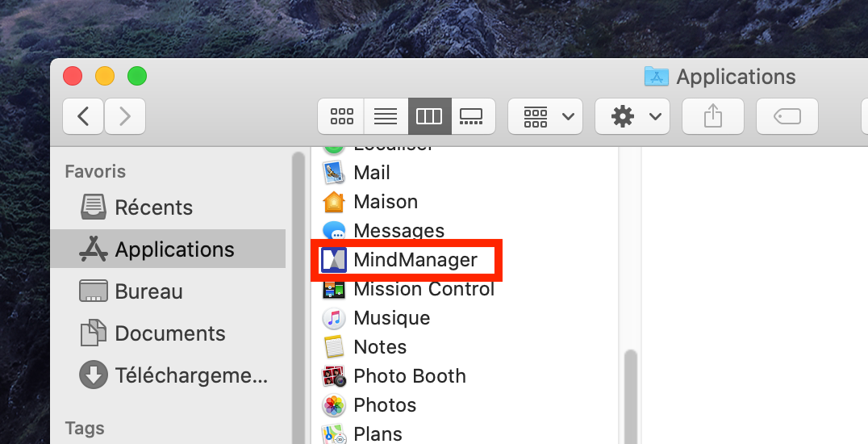This screenshot has width=868, height=444.
Task: Switch to gallery view mode
Action: tap(471, 117)
